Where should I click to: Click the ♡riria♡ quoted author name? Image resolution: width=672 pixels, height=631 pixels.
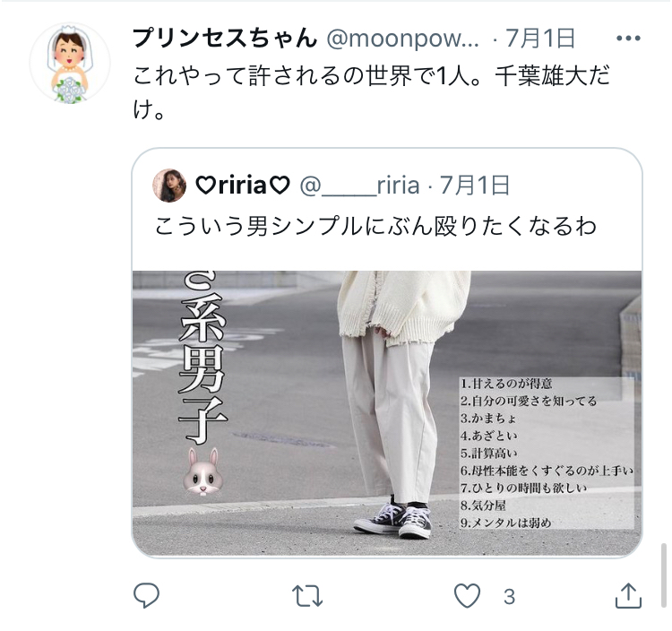(x=243, y=186)
